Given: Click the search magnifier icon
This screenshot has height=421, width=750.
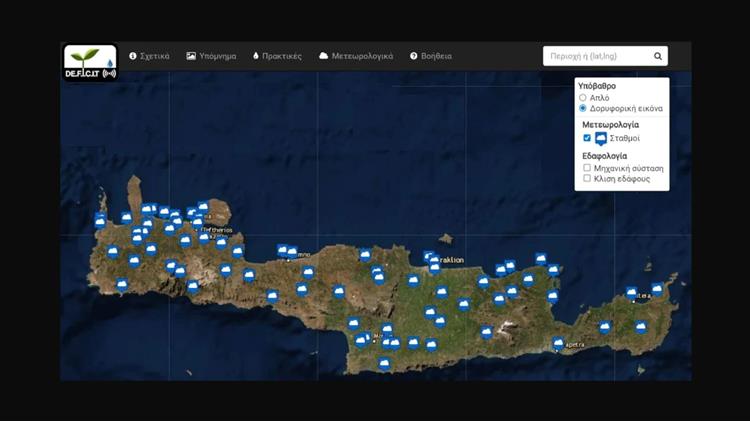Looking at the screenshot, I should 658,57.
